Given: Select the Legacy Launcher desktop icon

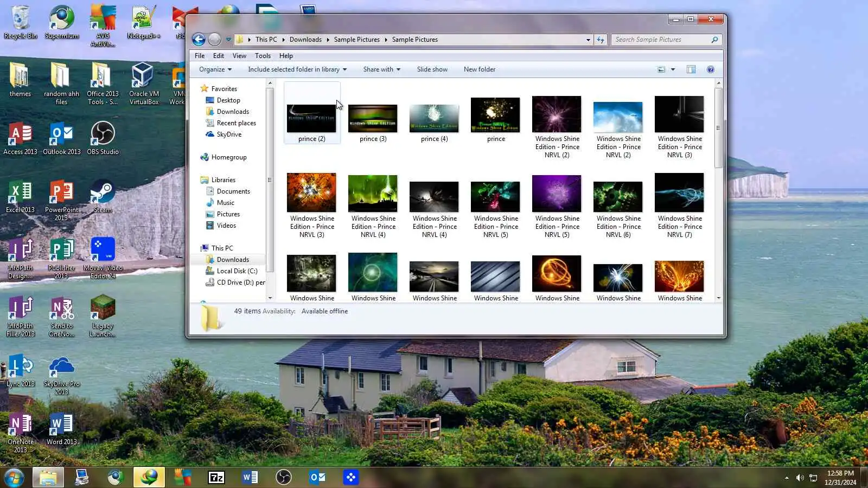Looking at the screenshot, I should [103, 316].
